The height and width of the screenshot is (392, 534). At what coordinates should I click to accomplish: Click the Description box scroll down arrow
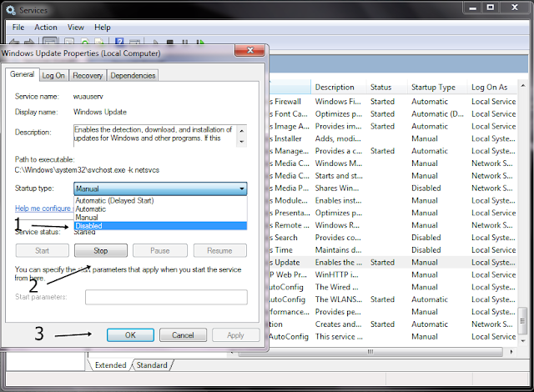pyautogui.click(x=242, y=142)
